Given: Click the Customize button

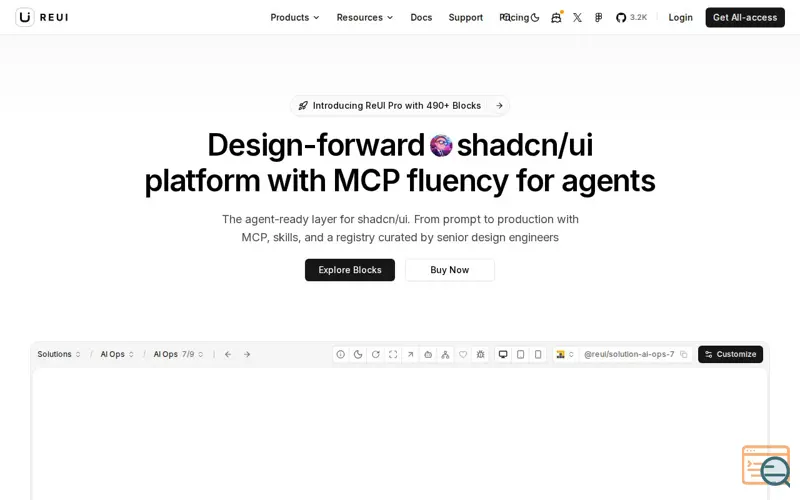Looking at the screenshot, I should (x=731, y=354).
